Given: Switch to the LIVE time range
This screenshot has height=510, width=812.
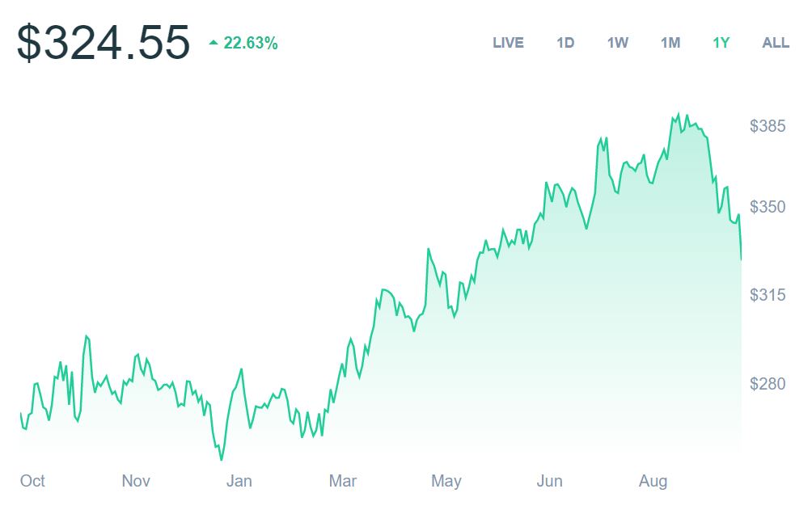Looking at the screenshot, I should click(x=508, y=43).
